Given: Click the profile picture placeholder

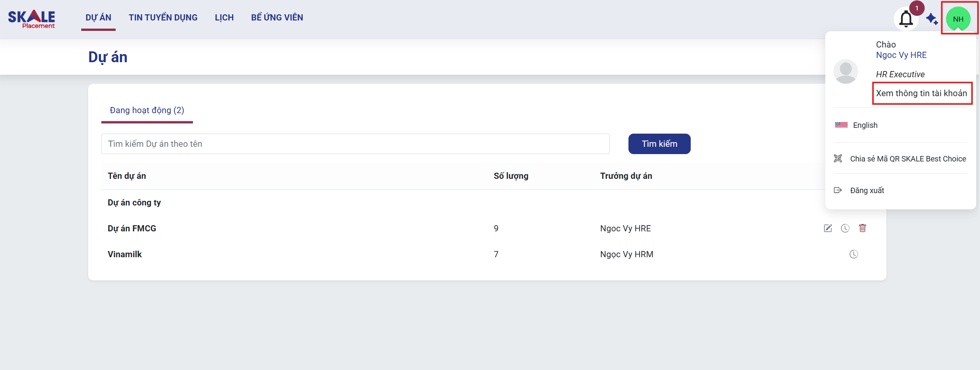Looking at the screenshot, I should click(845, 71).
